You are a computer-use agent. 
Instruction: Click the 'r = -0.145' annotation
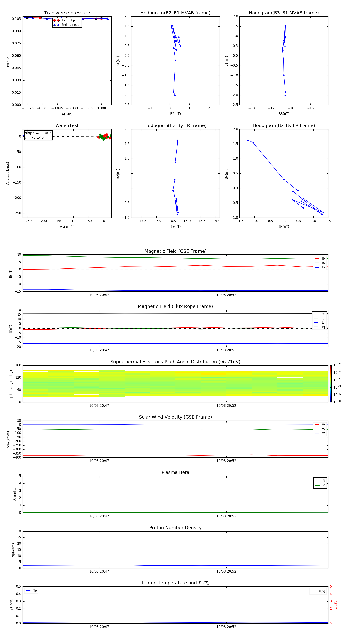[x=35, y=137]
